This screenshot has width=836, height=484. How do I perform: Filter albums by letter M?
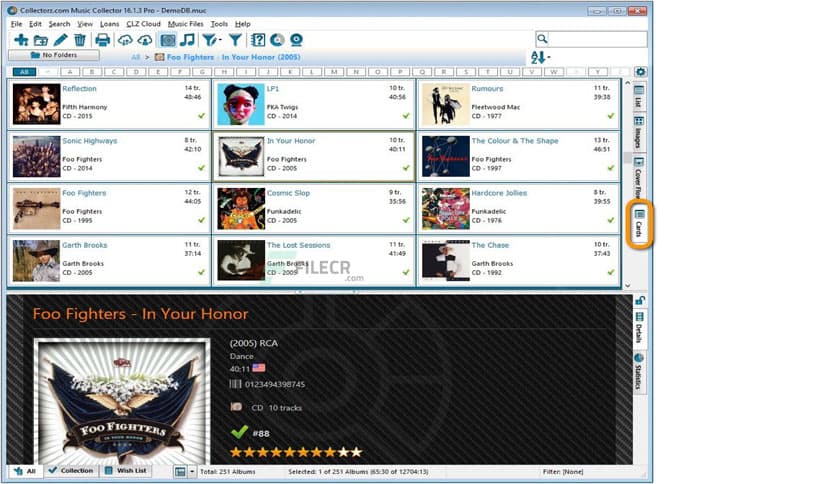(x=334, y=71)
